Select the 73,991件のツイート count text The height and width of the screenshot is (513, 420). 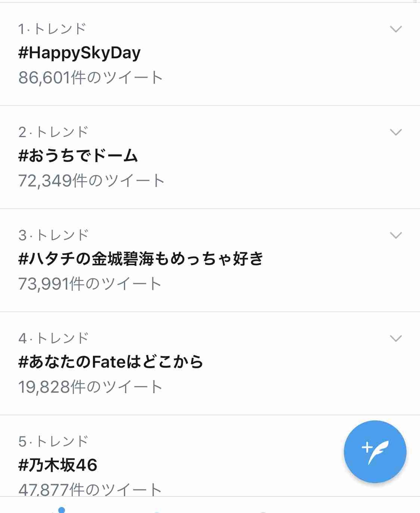coord(90,284)
